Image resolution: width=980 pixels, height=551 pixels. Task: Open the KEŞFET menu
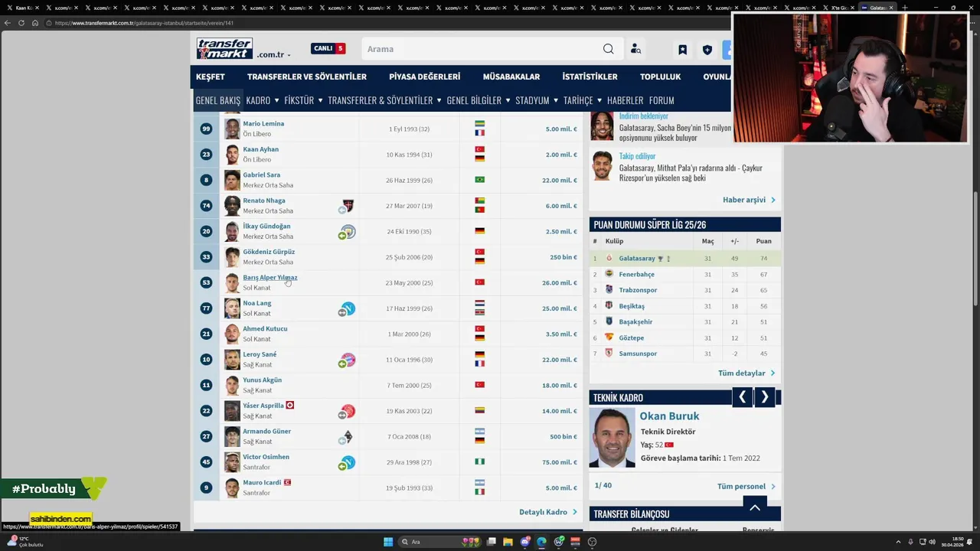pos(211,77)
